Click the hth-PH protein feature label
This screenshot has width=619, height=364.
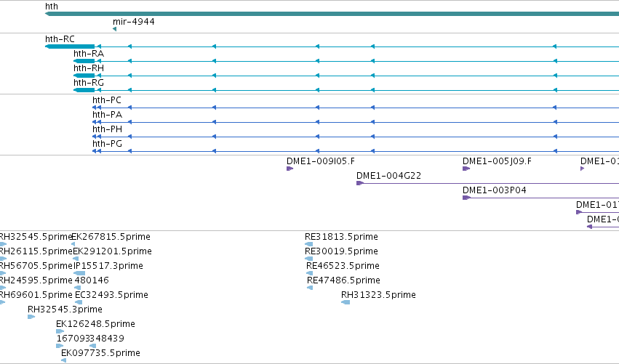click(x=107, y=129)
